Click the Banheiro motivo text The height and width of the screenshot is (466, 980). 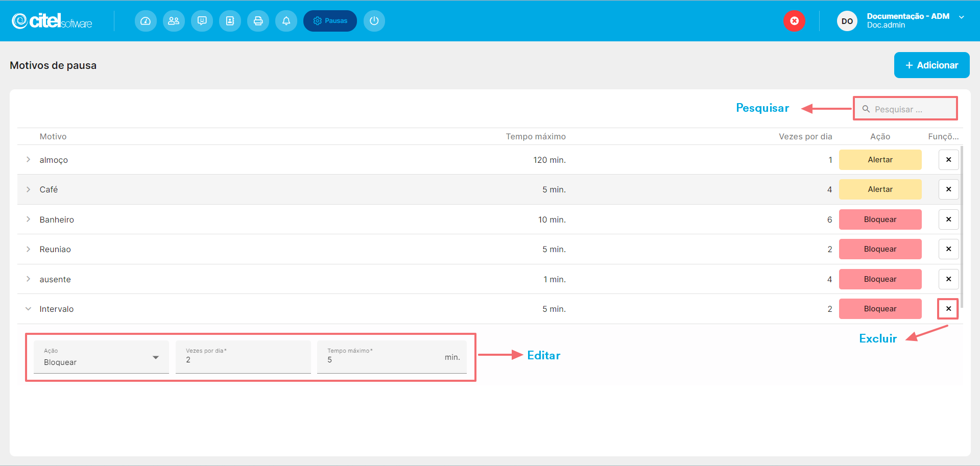[57, 219]
